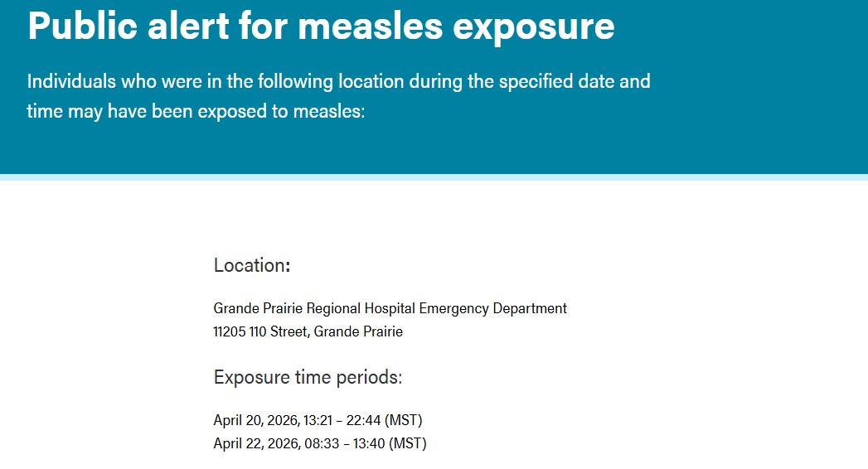The image size is (868, 469).
Task: Click the word "measles" in the main heading
Action: click(370, 27)
